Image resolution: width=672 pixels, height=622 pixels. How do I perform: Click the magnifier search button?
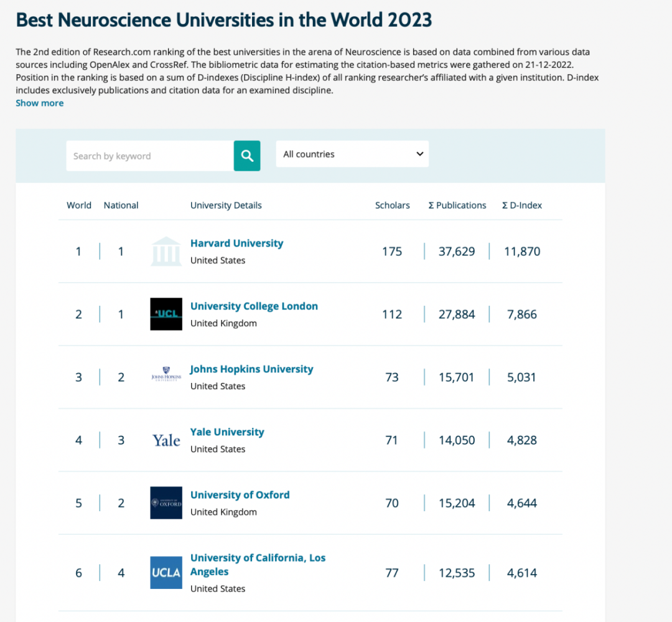(x=247, y=156)
